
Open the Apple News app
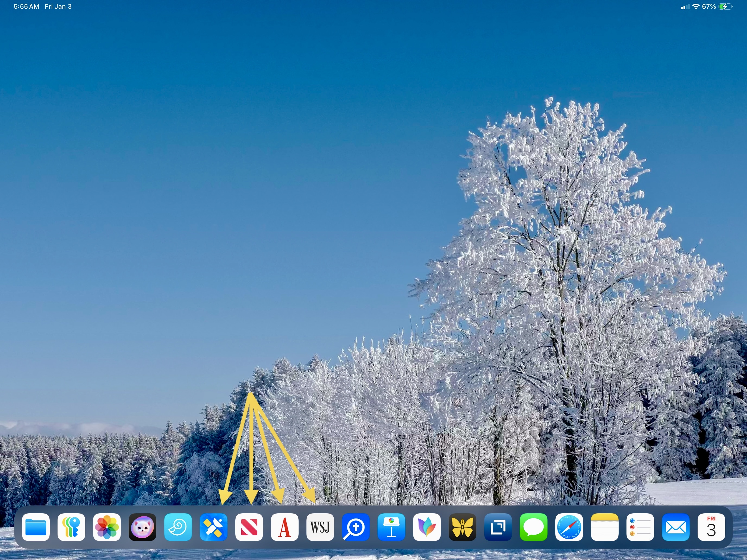[249, 527]
